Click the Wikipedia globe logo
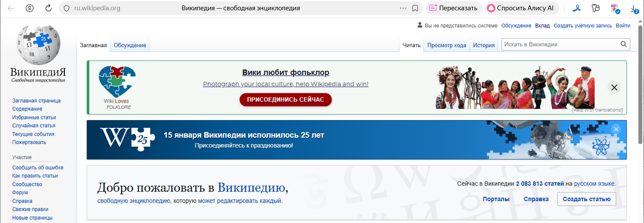 point(38,44)
